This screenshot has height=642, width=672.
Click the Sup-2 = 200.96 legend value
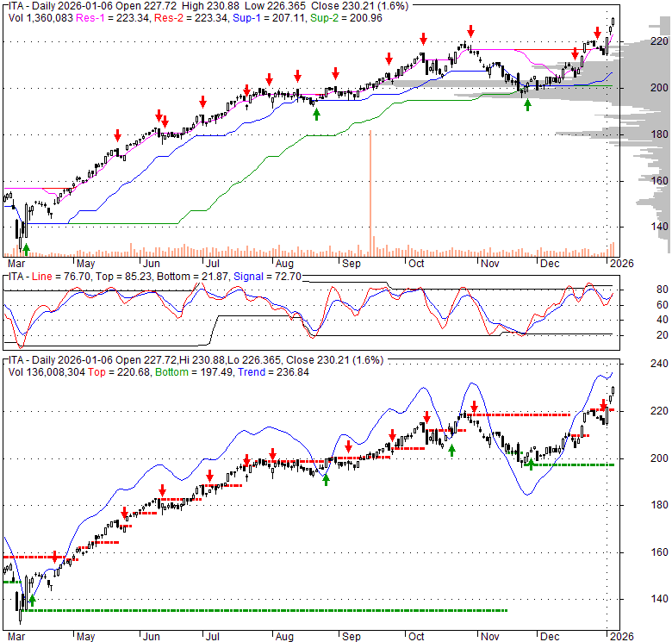(x=346, y=18)
